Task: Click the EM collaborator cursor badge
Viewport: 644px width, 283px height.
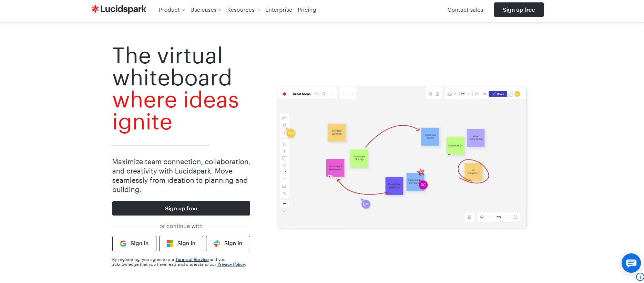Action: click(366, 204)
